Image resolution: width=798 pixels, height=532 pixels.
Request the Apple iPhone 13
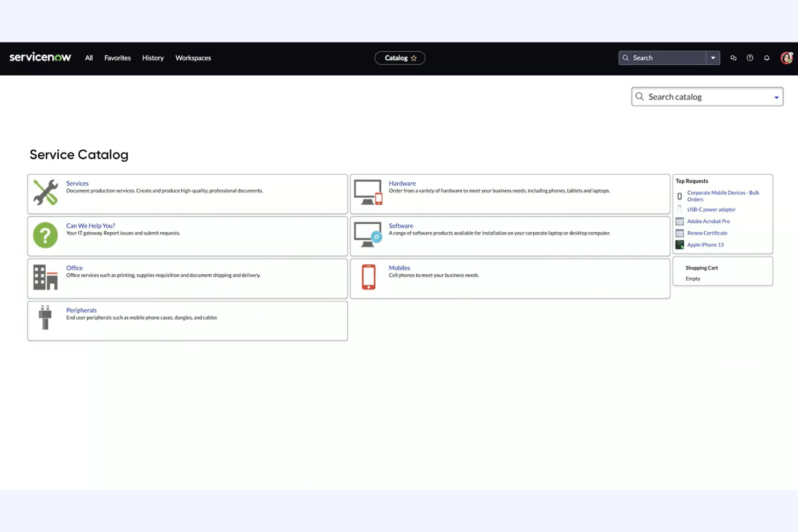pyautogui.click(x=705, y=245)
